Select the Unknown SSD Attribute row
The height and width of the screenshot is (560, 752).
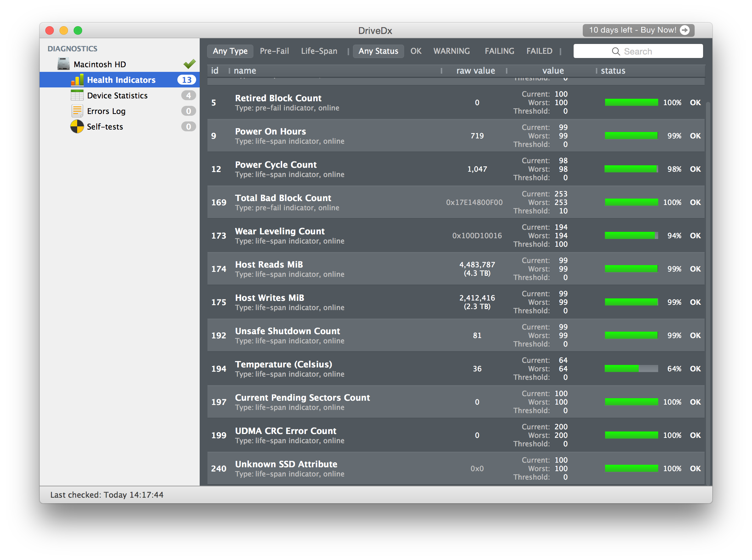(456, 469)
